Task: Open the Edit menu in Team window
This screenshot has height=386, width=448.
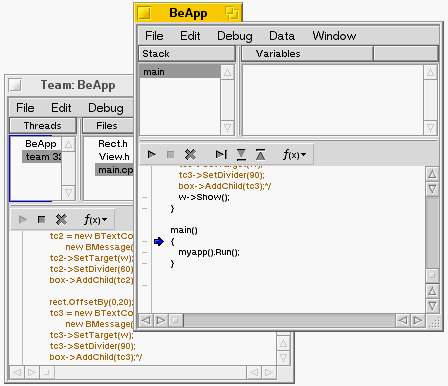Action: pos(61,108)
